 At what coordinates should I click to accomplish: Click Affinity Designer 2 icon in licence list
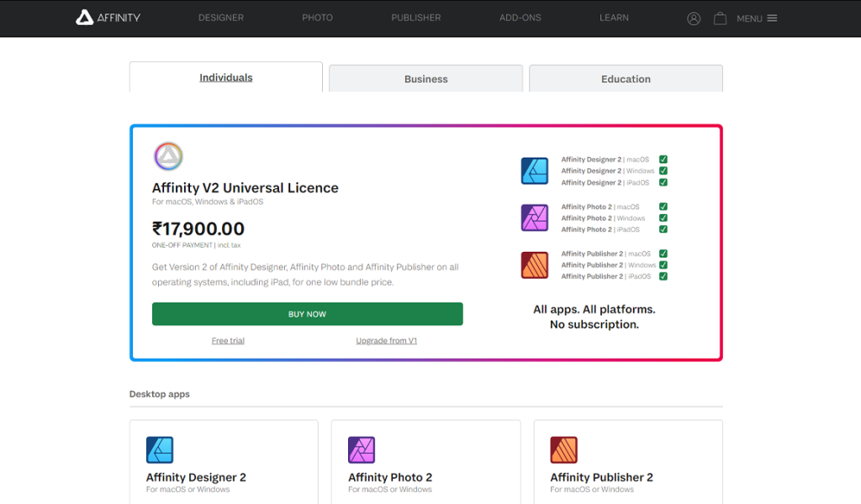(x=534, y=171)
